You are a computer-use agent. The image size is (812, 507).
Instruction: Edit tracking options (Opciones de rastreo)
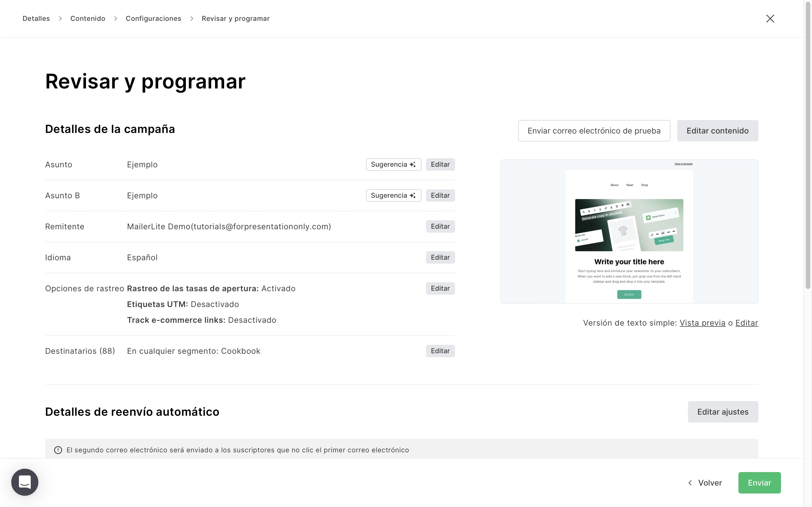pyautogui.click(x=440, y=288)
